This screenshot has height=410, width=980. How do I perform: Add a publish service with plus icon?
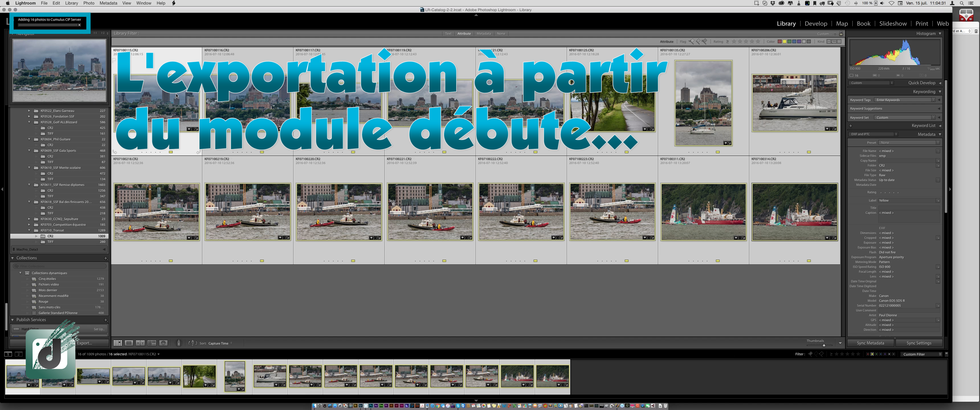[x=106, y=320]
